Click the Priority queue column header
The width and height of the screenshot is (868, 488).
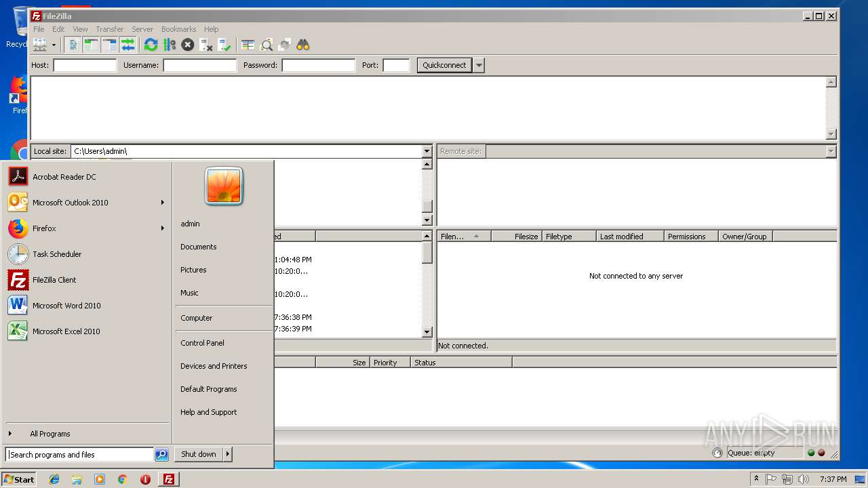pos(390,363)
